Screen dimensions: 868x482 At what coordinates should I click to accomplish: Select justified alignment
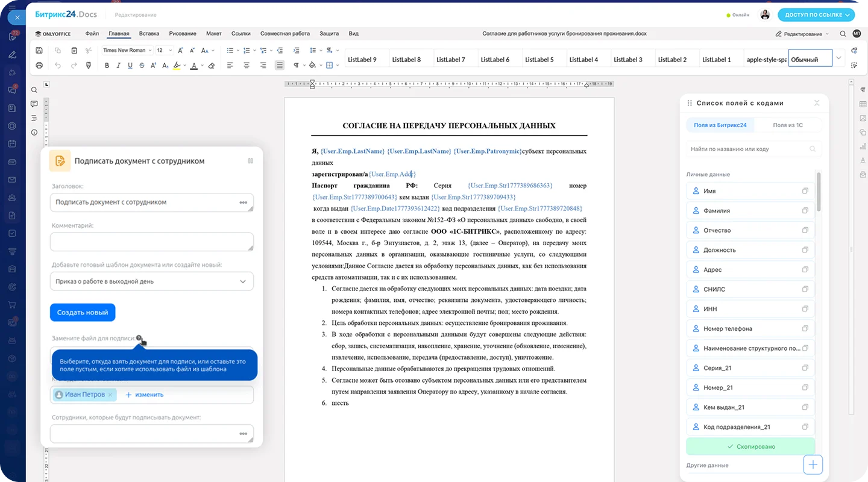(280, 65)
